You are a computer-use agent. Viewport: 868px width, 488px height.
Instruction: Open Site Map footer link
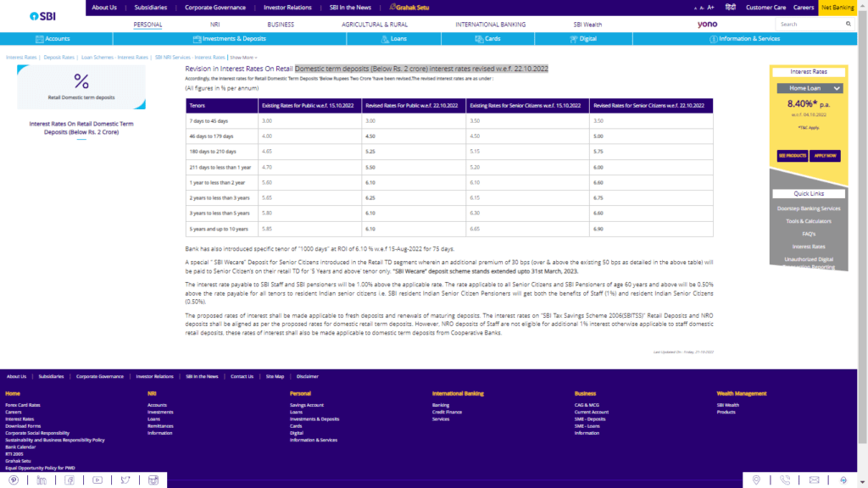(x=275, y=376)
